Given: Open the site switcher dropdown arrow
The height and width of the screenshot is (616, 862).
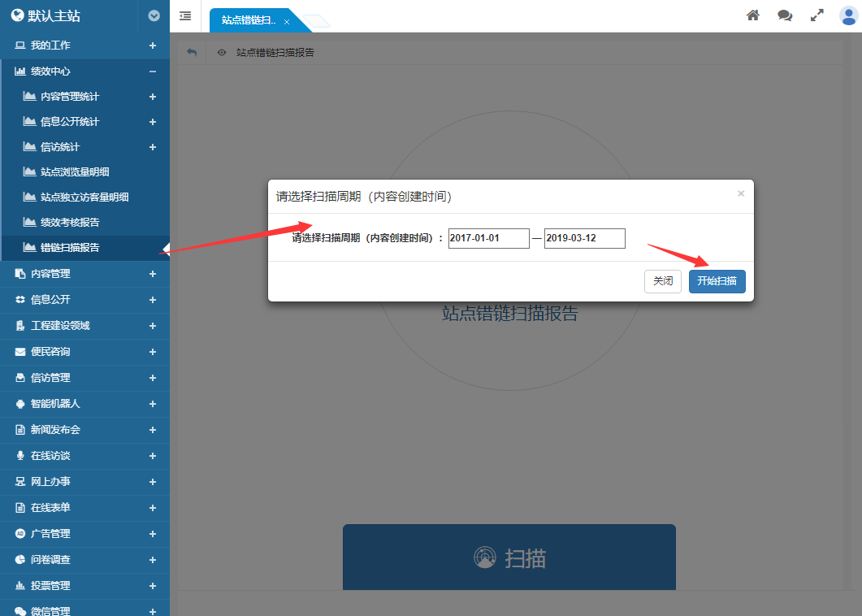Looking at the screenshot, I should [x=154, y=15].
